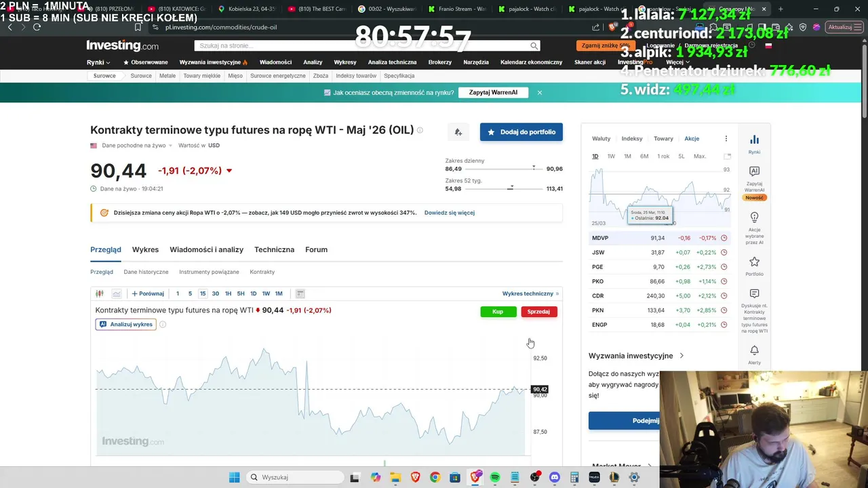868x488 pixels.
Task: Switch the watchlist mini chart to 1D
Action: 595,157
